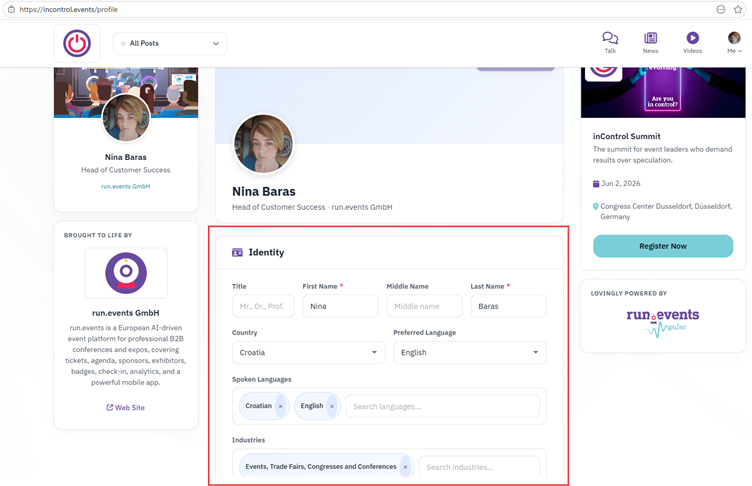
Task: Click the browser bookmark star icon
Action: pos(738,9)
